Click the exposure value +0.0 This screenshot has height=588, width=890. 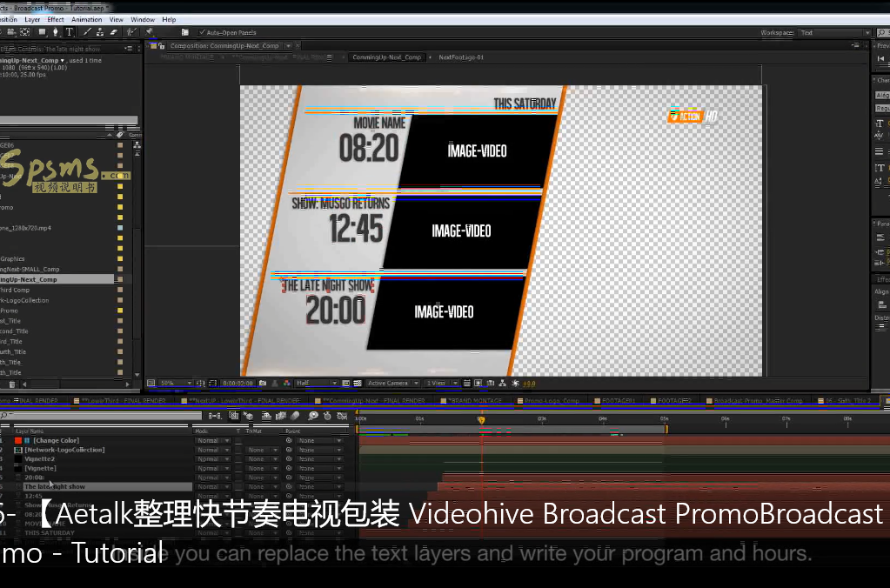point(529,384)
